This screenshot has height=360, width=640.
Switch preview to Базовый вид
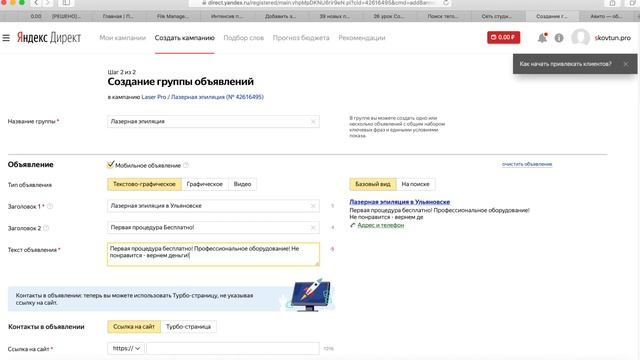coord(373,184)
